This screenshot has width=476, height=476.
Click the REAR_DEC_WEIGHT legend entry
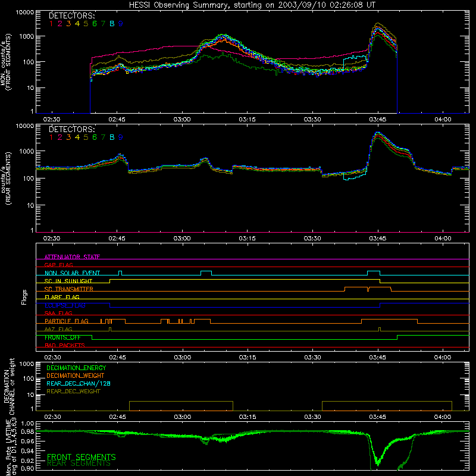point(73,392)
